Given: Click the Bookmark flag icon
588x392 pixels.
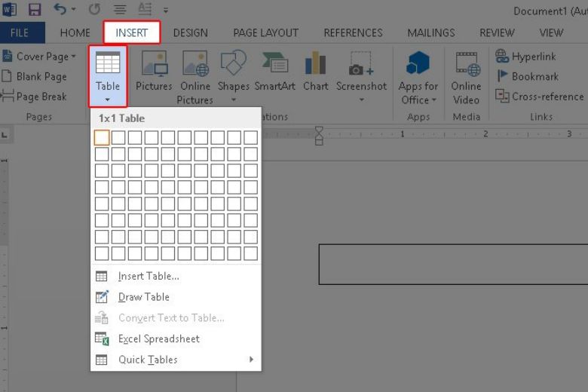Looking at the screenshot, I should click(x=502, y=76).
